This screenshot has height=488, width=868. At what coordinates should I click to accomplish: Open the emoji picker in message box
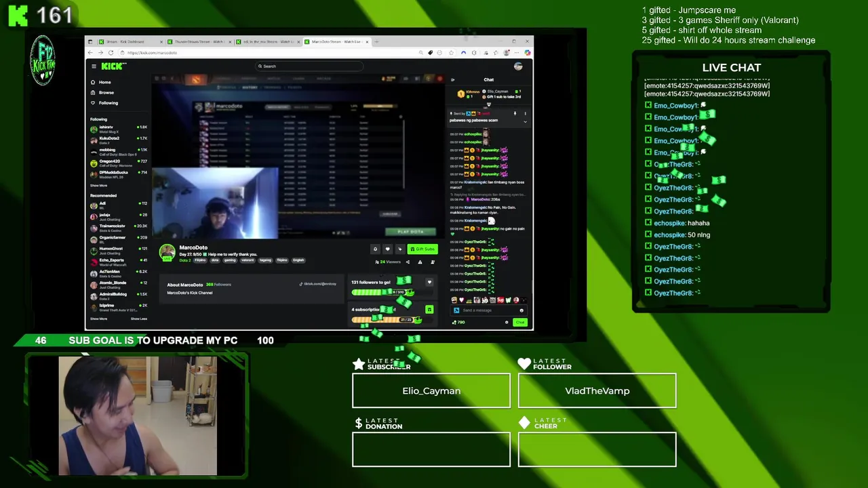tap(521, 310)
